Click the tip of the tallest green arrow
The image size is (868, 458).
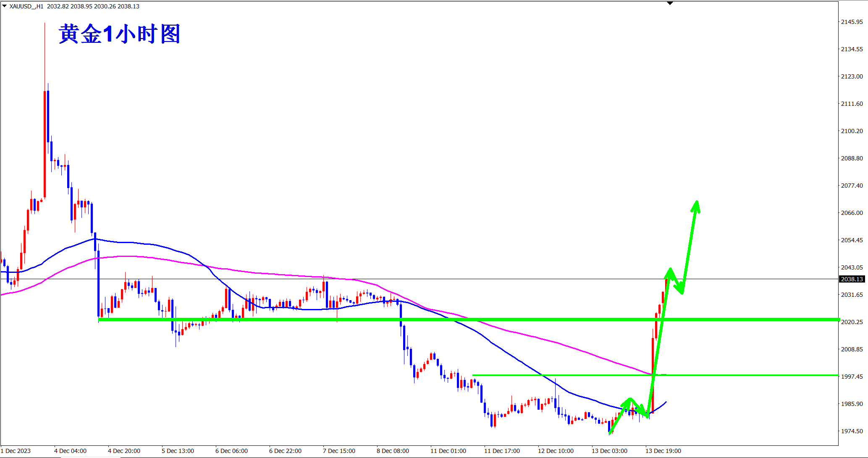tap(697, 202)
